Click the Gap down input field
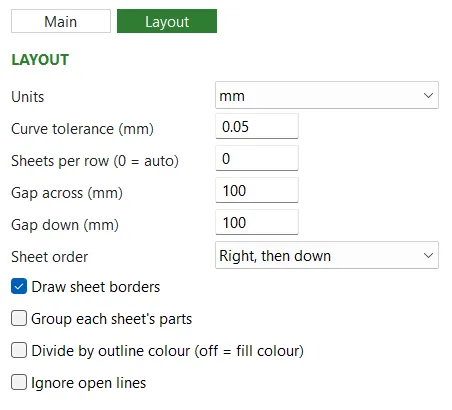Viewport: 452px width, 410px height. (257, 222)
